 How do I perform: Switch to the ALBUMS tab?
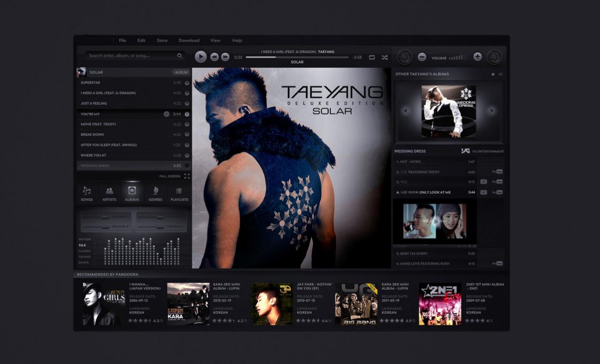pos(132,194)
